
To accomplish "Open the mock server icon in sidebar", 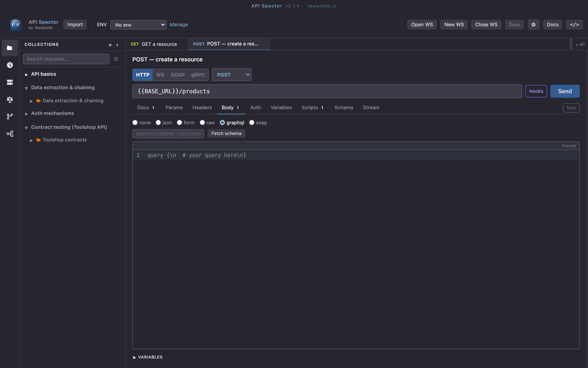I will (x=10, y=82).
